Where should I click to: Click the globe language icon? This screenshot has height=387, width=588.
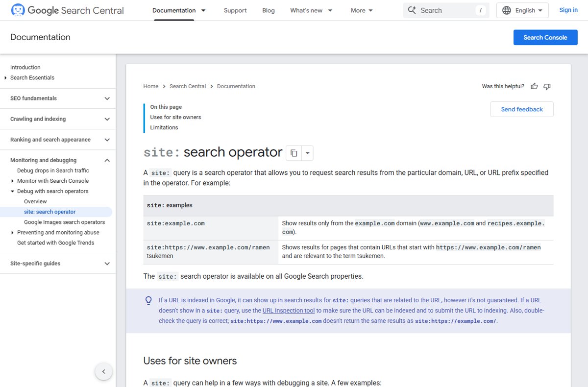click(x=507, y=10)
